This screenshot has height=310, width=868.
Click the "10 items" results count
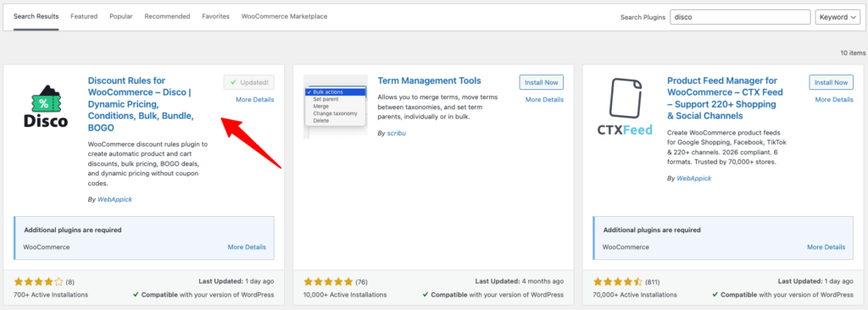tap(853, 53)
